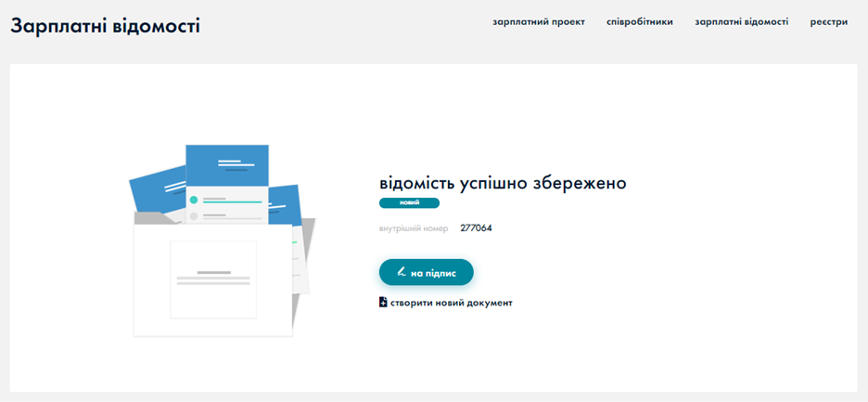Screen dimensions: 868x402
Task: Click the grey text lines on folder sheet
Action: (213, 278)
